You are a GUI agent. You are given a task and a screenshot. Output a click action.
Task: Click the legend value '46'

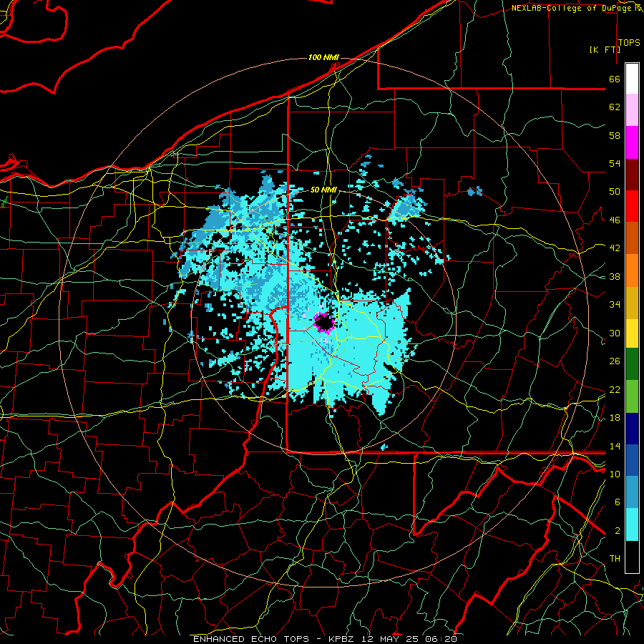615,220
